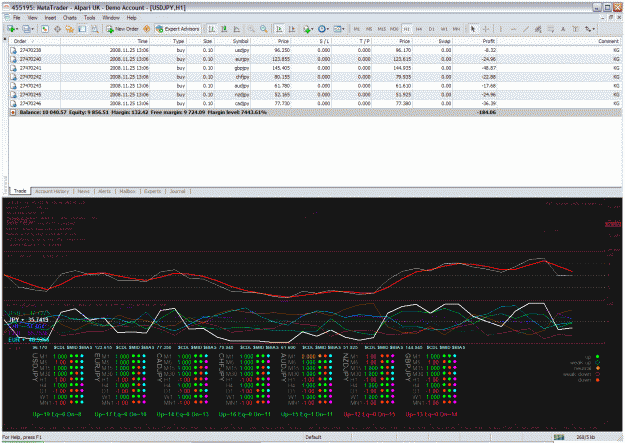The height and width of the screenshot is (443, 625).
Task: Switch to the Account History tab
Action: (52, 191)
